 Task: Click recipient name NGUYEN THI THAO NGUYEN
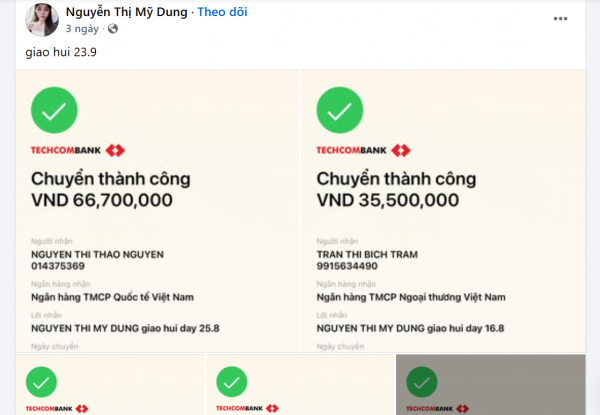(x=95, y=255)
